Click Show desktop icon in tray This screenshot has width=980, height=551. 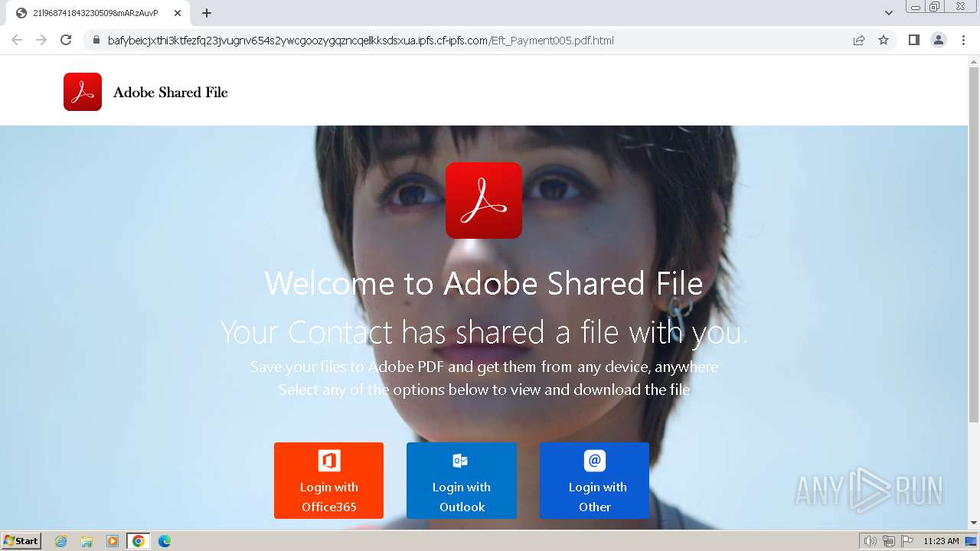pos(972,541)
